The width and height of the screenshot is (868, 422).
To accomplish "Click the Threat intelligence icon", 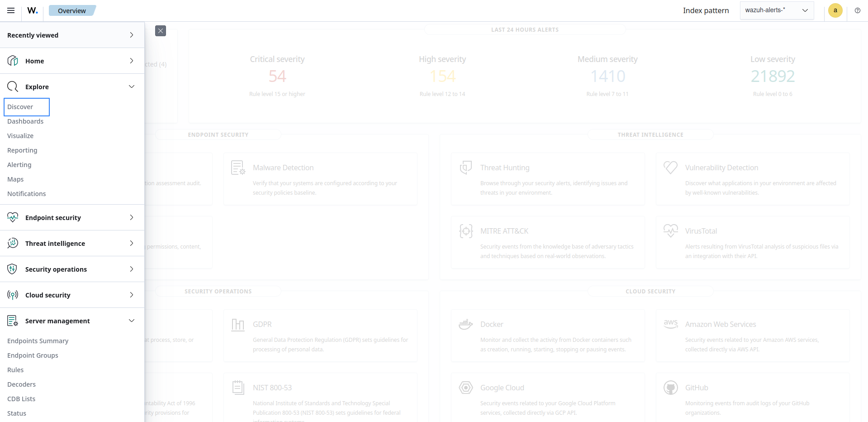I will [x=13, y=243].
